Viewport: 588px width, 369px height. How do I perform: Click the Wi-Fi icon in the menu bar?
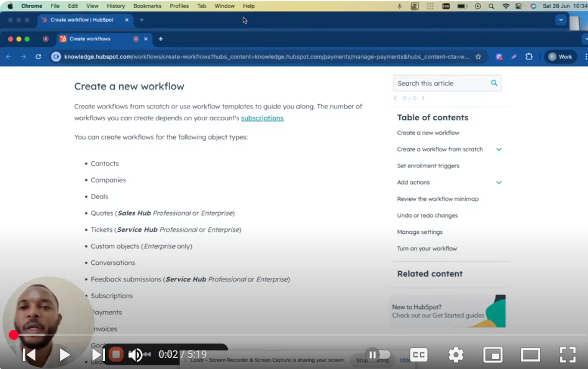[x=506, y=6]
